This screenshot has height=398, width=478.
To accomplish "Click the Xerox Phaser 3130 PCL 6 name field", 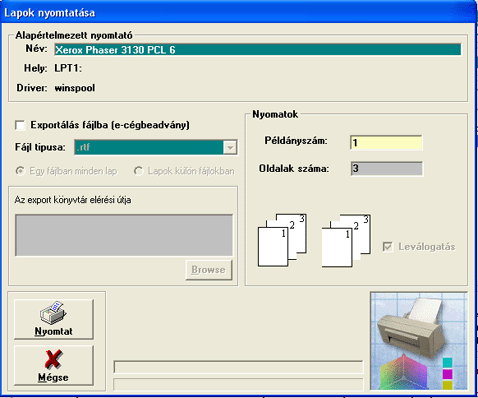I will (258, 50).
